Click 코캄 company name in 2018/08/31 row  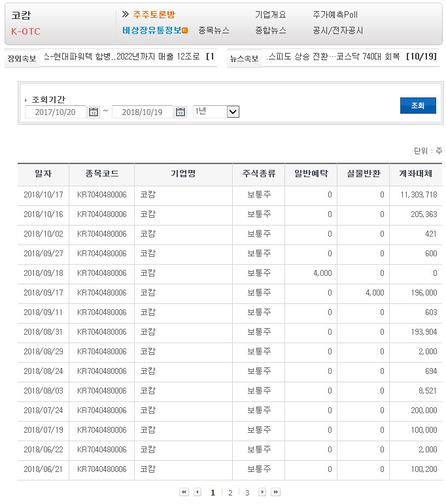tap(148, 331)
